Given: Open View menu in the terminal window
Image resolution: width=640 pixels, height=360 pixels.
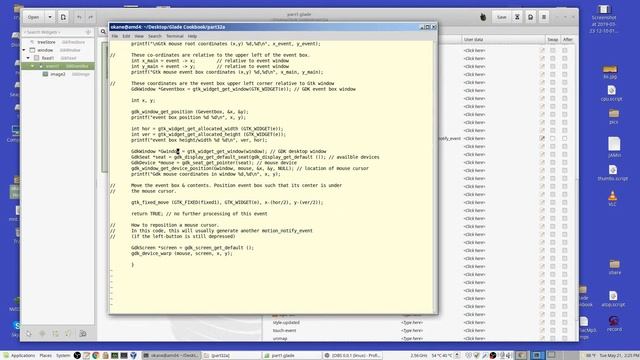Looking at the screenshot, I should pos(139,36).
